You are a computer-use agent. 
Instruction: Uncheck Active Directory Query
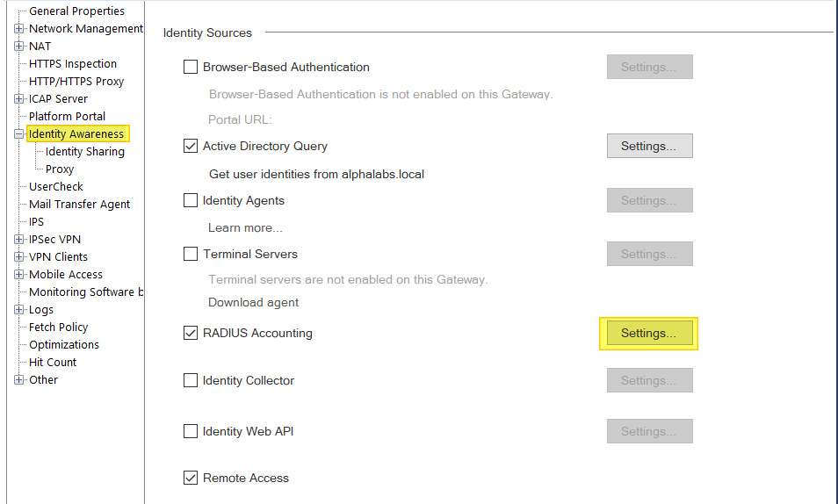[191, 146]
